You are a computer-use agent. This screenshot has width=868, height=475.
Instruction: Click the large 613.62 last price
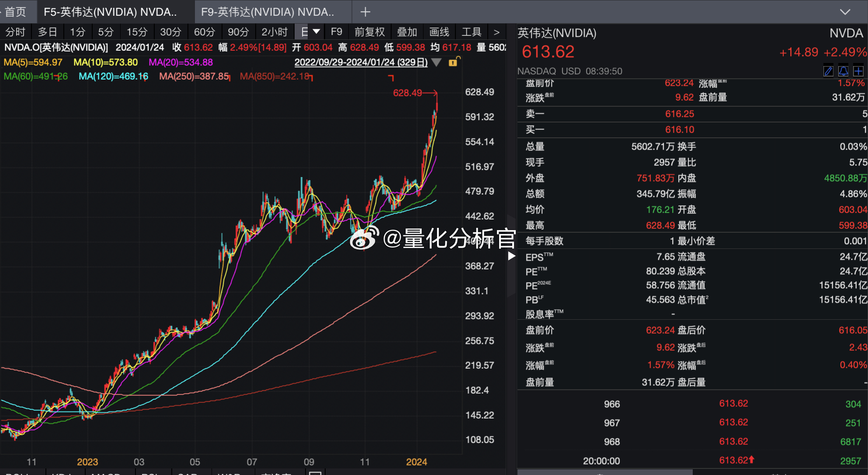pyautogui.click(x=548, y=52)
